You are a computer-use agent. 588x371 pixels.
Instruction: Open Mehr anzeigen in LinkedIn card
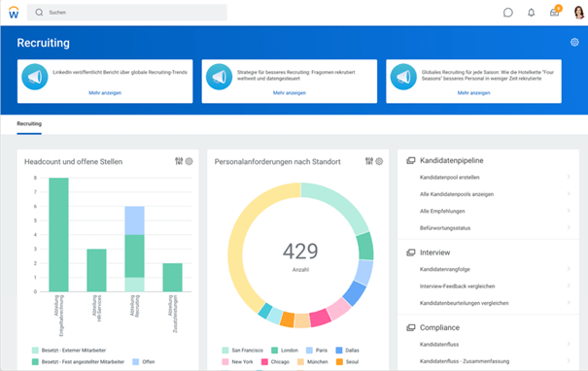(105, 93)
